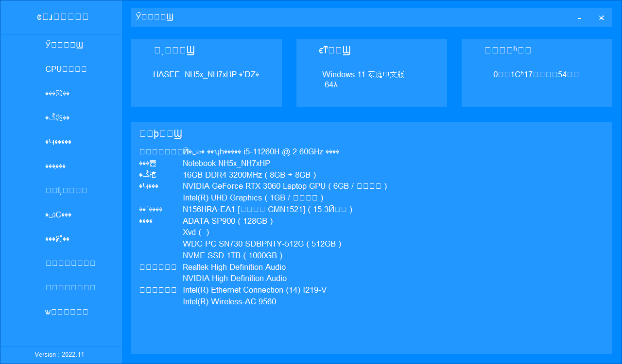Click the "Xvd ( )" disk entry

tap(196, 232)
